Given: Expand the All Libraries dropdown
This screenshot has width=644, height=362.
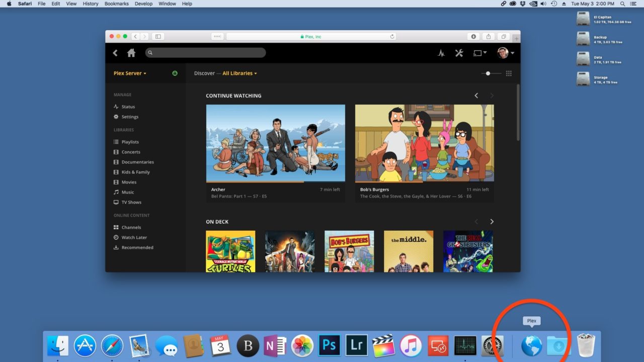Looking at the screenshot, I should (239, 73).
